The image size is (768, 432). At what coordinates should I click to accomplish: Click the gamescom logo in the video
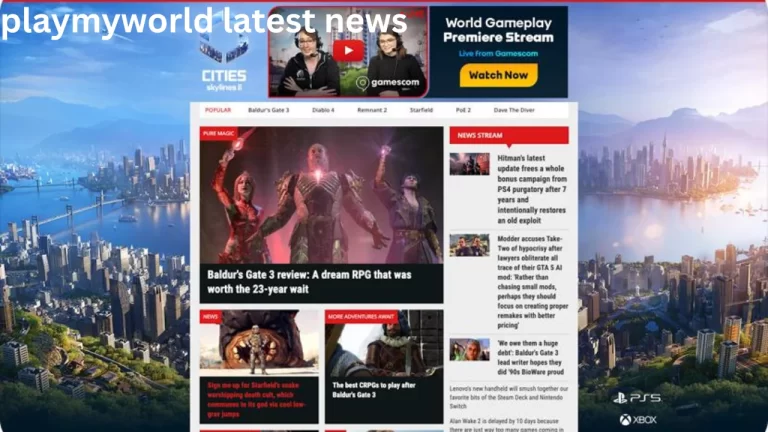[x=388, y=82]
